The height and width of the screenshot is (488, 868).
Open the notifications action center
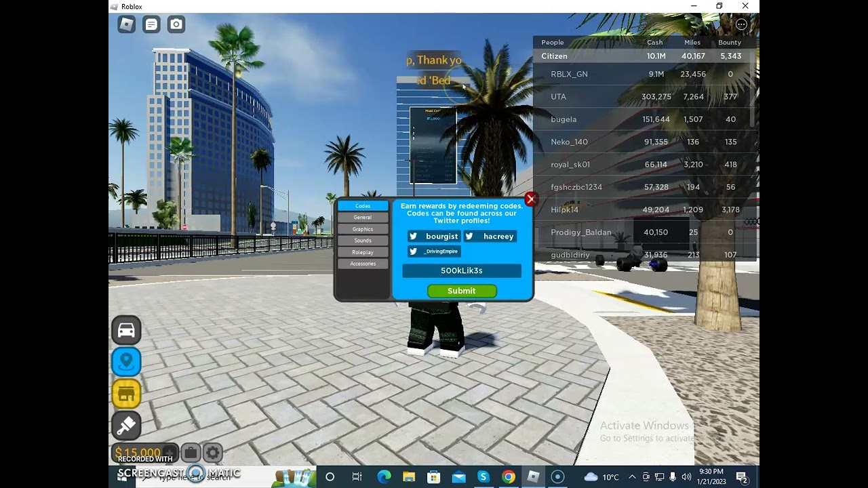(x=742, y=477)
